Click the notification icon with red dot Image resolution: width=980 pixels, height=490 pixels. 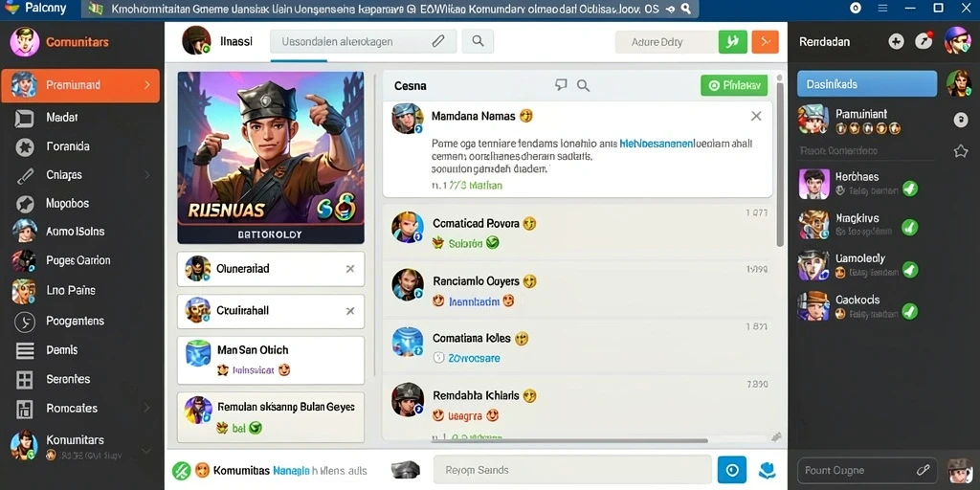tap(924, 41)
